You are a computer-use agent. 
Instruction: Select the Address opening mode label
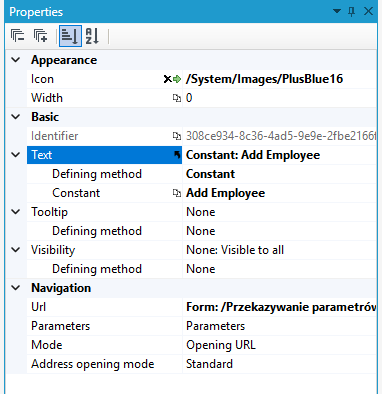point(93,364)
